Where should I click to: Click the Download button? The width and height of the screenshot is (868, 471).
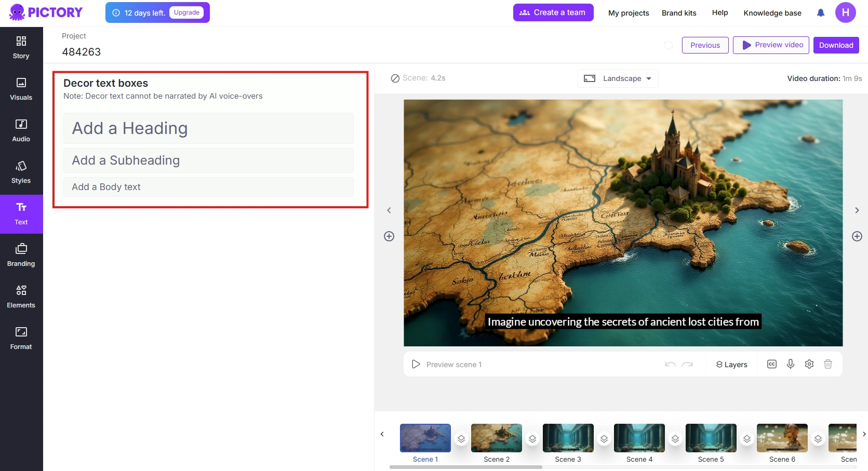point(836,45)
